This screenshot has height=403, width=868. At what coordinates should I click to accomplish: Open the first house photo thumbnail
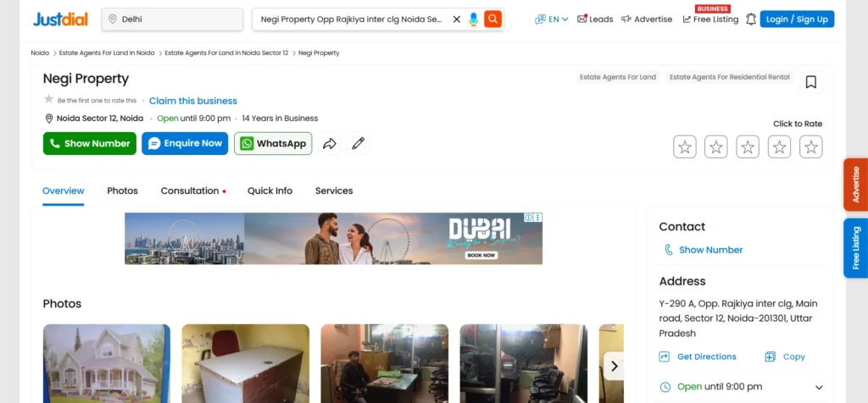coord(107,363)
